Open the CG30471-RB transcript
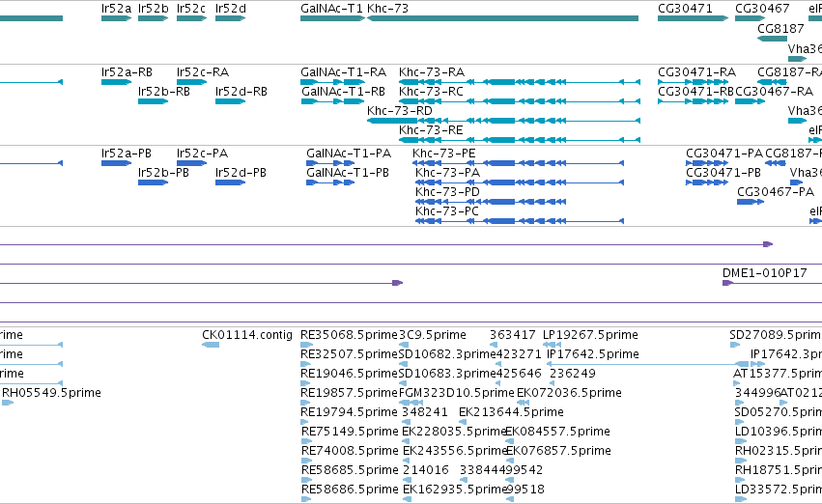The height and width of the screenshot is (504, 822). click(693, 101)
